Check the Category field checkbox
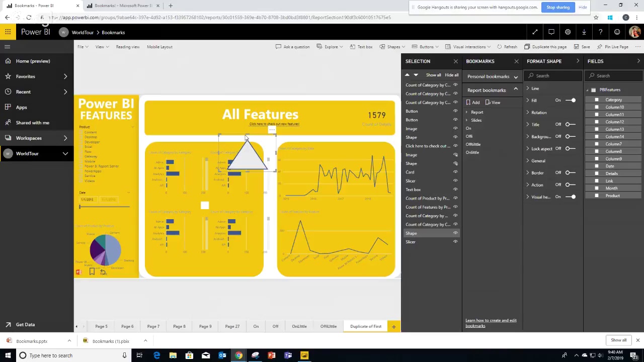 click(x=597, y=100)
